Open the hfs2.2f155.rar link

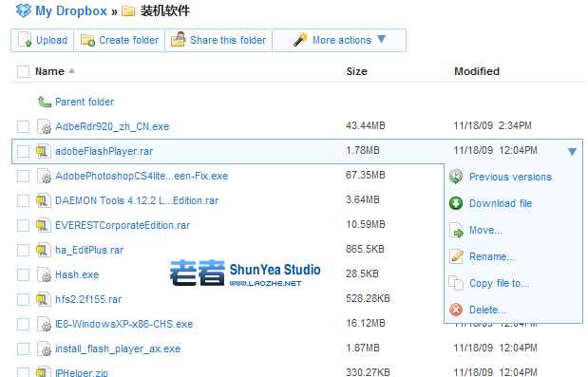point(88,300)
